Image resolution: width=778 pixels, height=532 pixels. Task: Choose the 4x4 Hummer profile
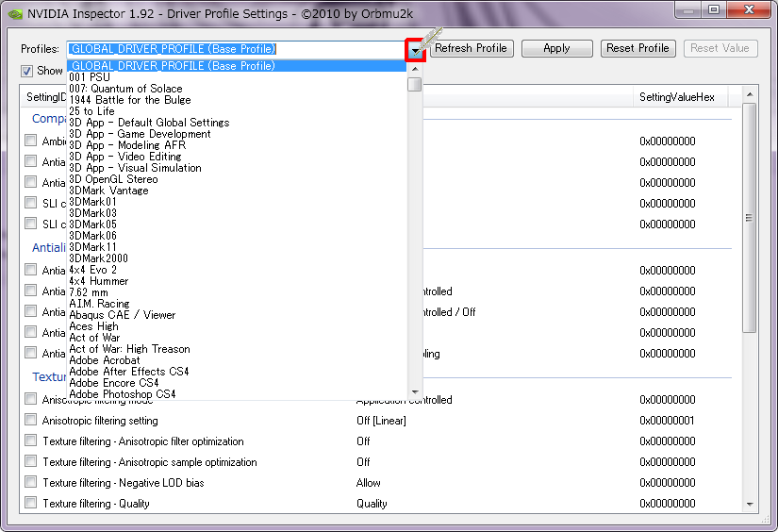click(x=237, y=281)
